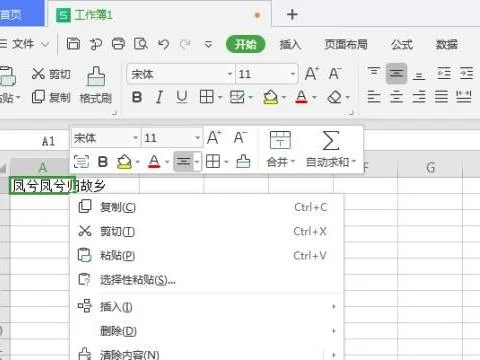
Task: Apply fill color in mini toolbar
Action: coord(124,162)
